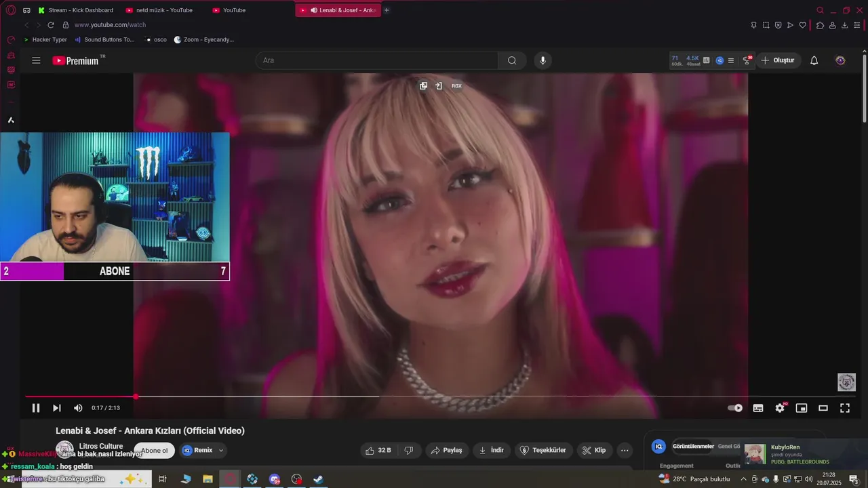Open Zoom - Eyecandy bookmark

[x=204, y=40]
